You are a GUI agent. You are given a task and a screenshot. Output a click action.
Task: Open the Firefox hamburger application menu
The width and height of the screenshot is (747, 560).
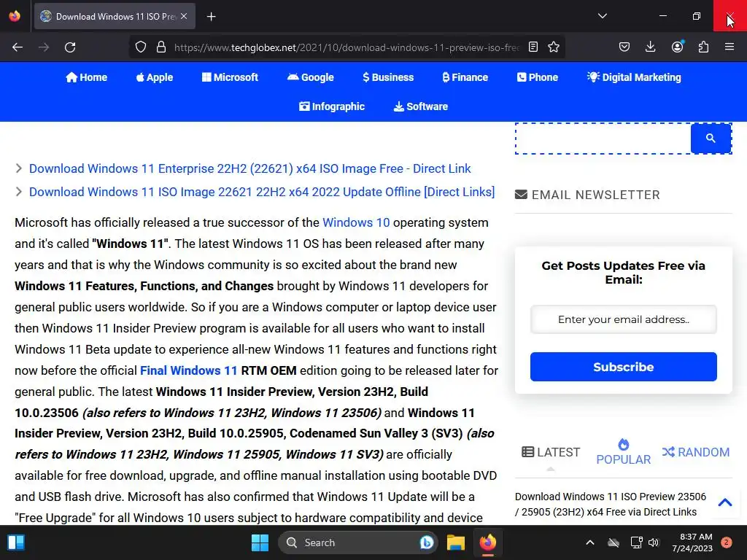coord(729,47)
